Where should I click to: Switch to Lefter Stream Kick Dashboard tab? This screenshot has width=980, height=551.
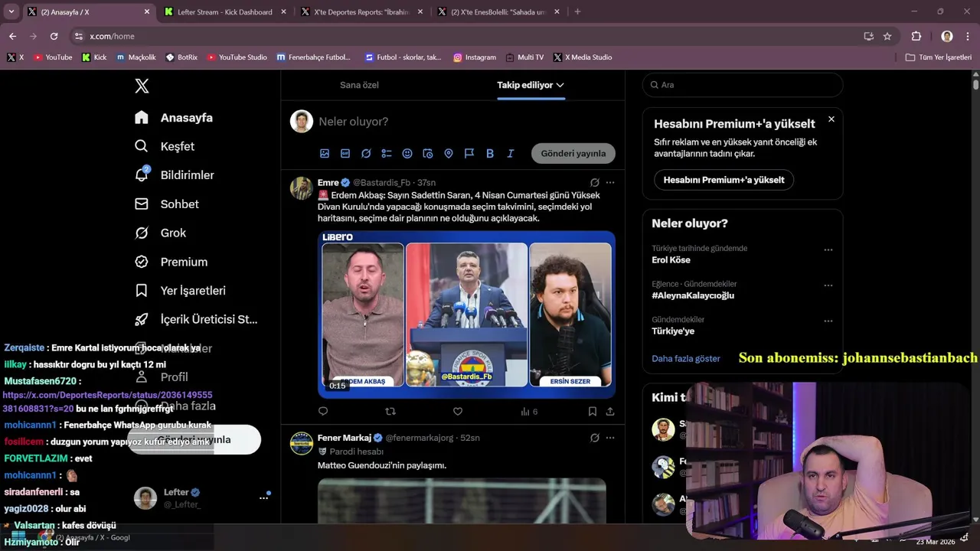coord(224,11)
